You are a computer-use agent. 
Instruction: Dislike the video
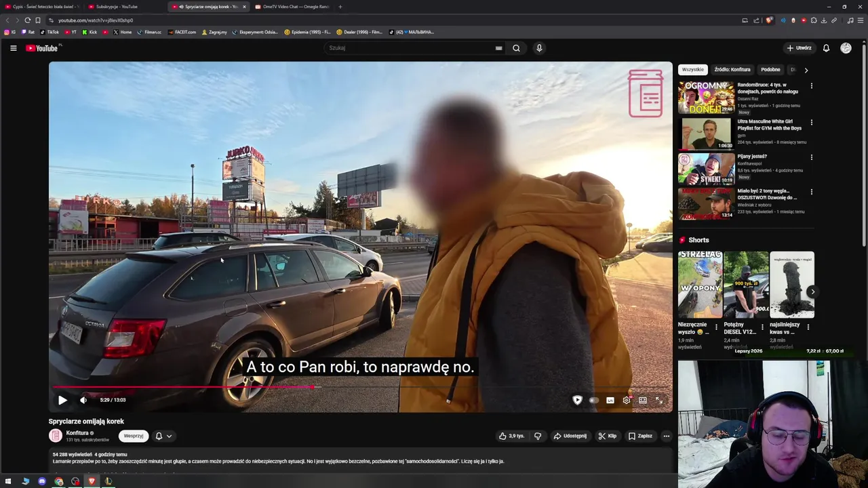point(538,436)
